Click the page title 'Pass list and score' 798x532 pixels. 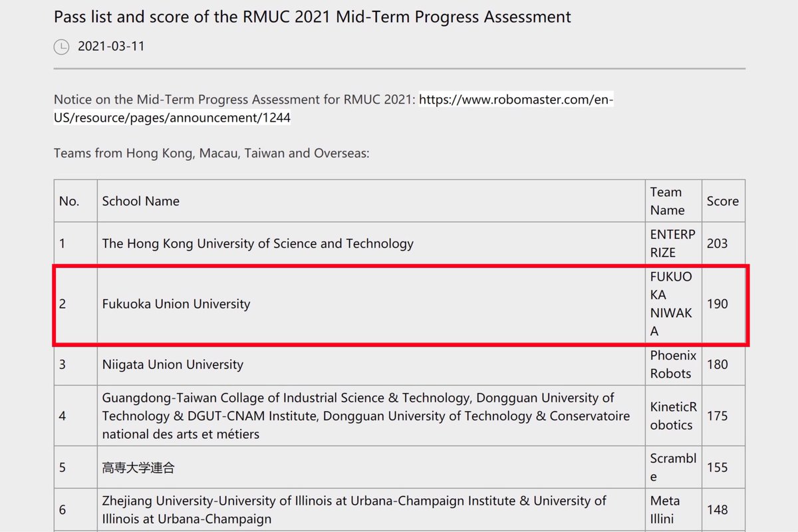tap(313, 17)
